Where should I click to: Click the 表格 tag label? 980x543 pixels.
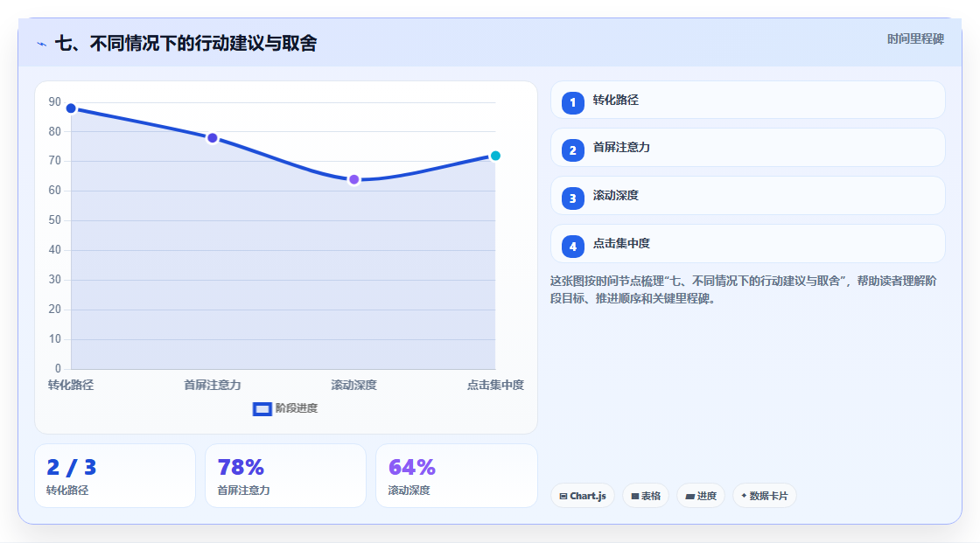pyautogui.click(x=651, y=496)
